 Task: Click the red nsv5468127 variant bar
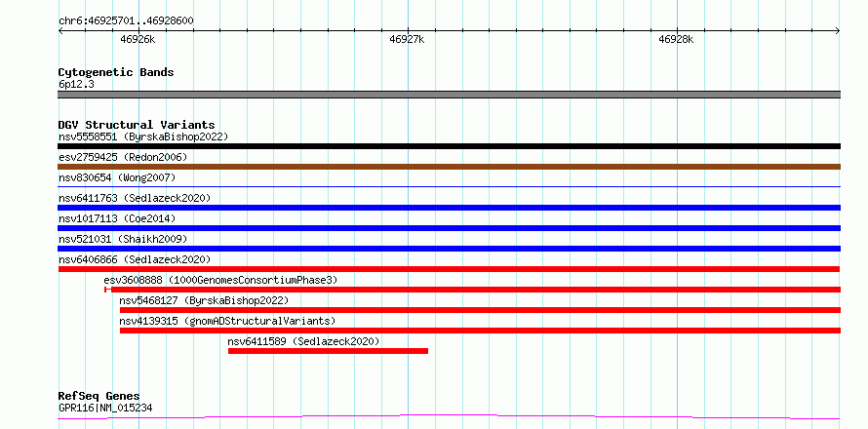point(480,310)
